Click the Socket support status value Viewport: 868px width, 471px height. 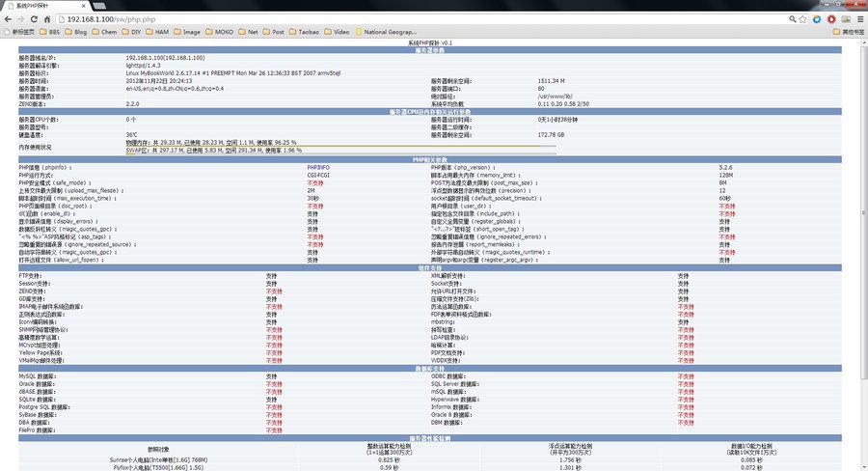click(683, 284)
